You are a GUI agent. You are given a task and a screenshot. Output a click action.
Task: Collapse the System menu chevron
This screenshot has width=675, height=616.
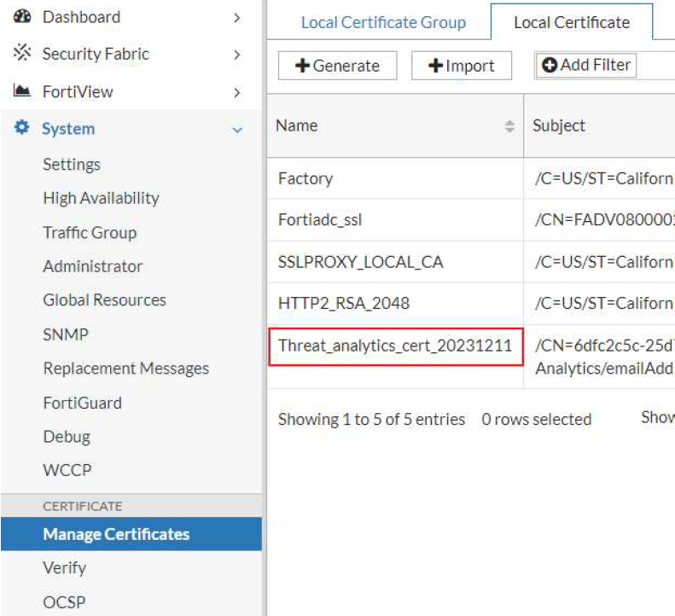[237, 130]
